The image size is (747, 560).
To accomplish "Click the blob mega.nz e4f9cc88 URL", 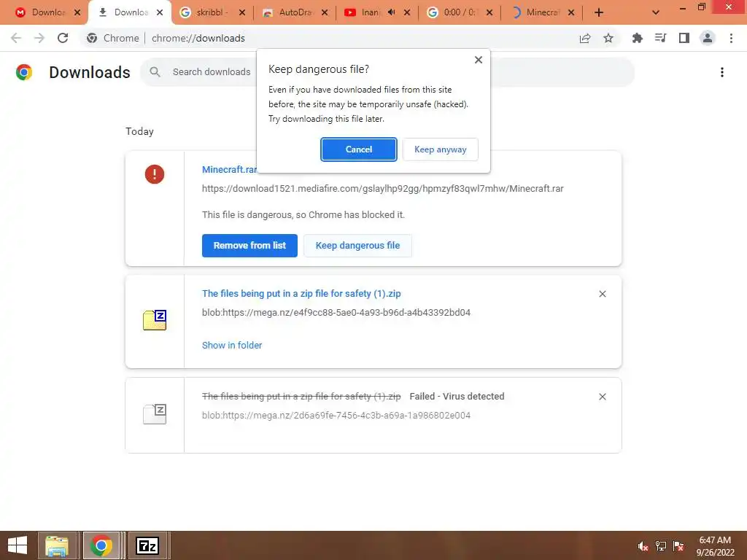I will 336,313.
